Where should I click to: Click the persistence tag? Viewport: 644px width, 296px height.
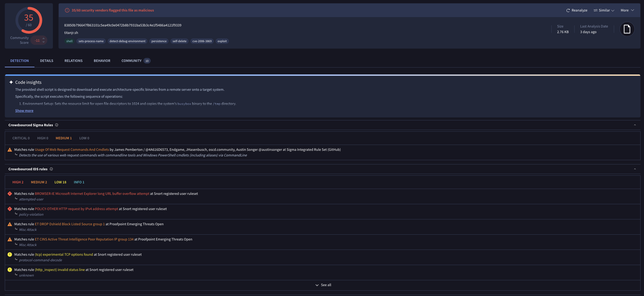pyautogui.click(x=159, y=41)
